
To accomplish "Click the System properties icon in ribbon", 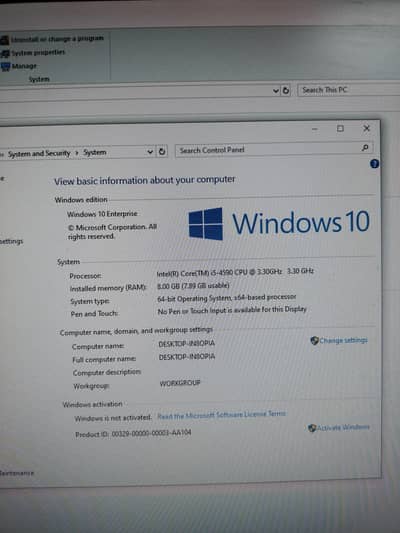I will [x=5, y=54].
